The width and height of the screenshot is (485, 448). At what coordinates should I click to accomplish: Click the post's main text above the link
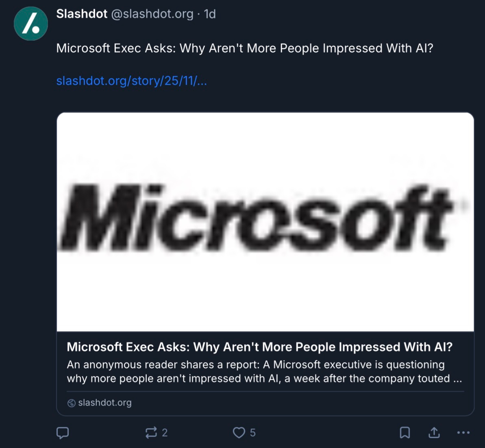tap(245, 48)
